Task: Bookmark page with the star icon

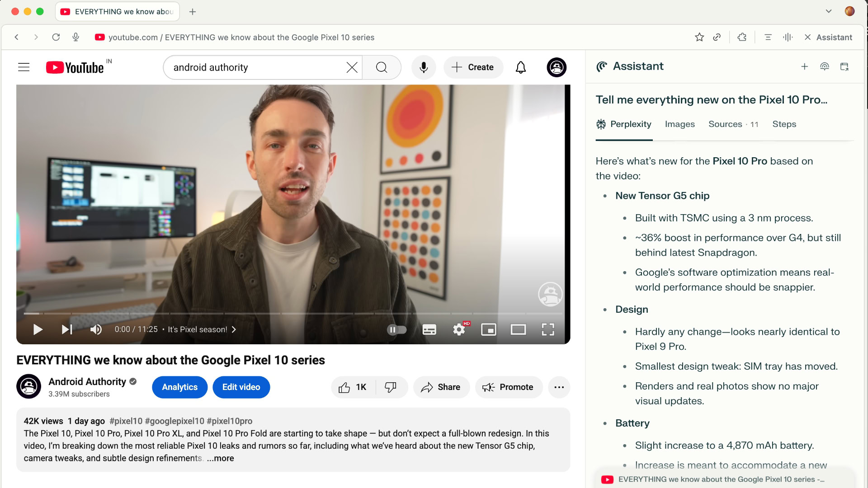Action: click(699, 37)
